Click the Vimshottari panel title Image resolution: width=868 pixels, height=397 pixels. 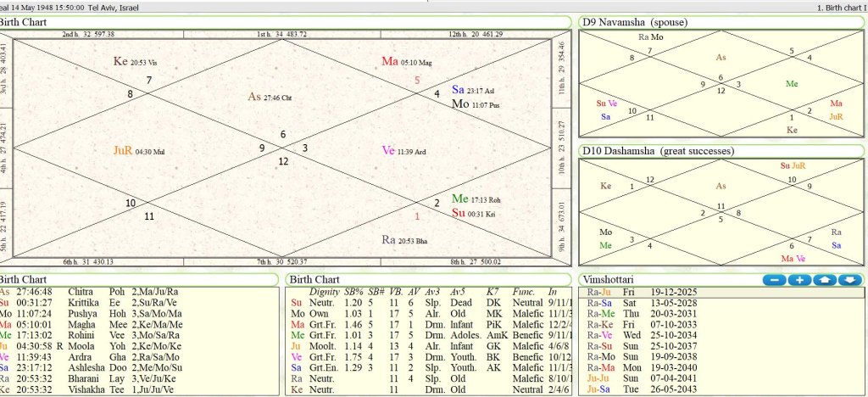click(609, 279)
